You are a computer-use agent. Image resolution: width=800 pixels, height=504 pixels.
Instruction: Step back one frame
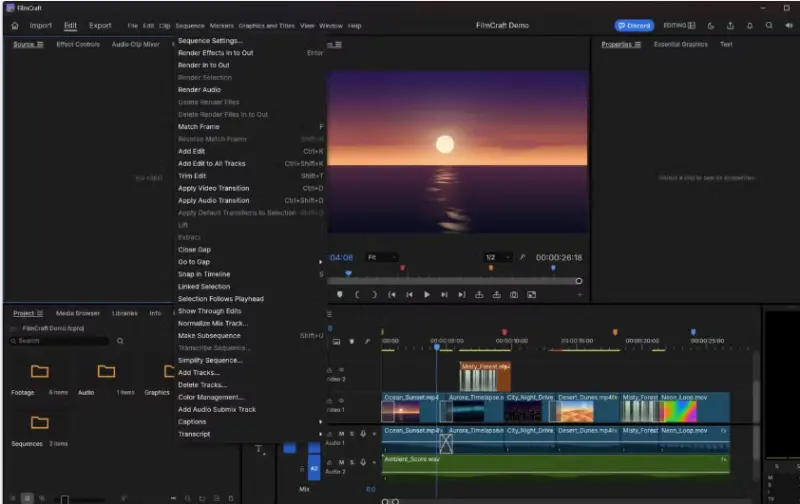coord(409,294)
